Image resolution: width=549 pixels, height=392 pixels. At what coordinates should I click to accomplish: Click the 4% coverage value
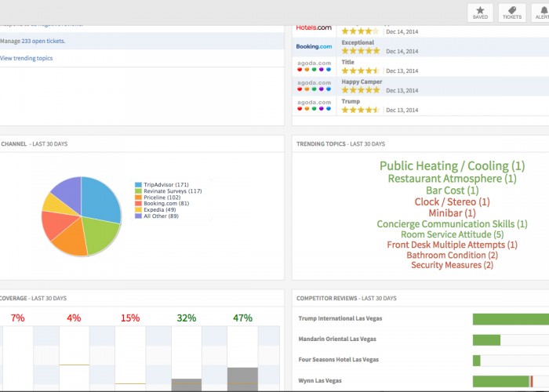click(x=74, y=318)
